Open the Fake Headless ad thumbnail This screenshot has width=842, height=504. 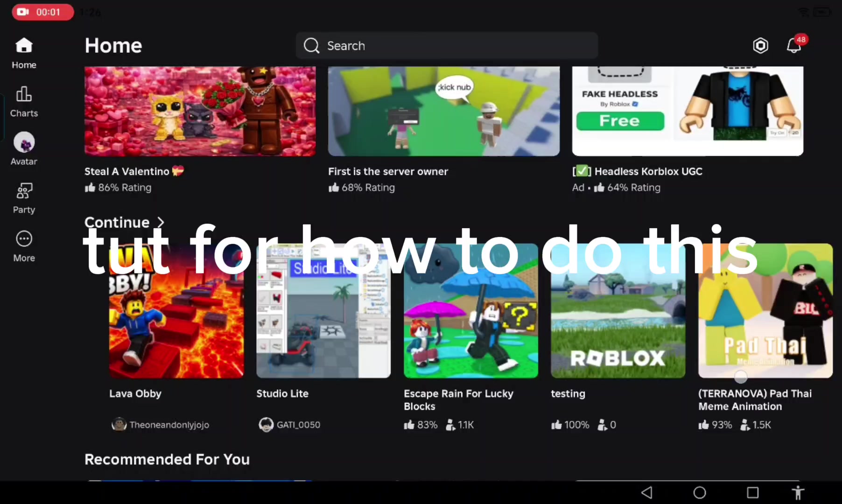(x=688, y=111)
